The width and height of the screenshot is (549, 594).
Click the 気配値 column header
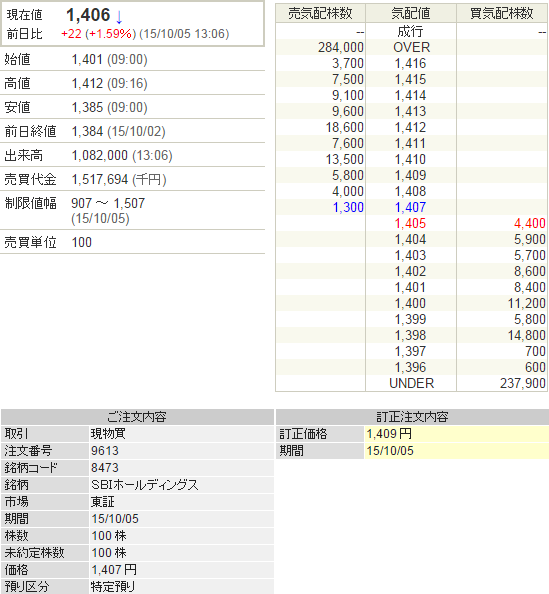[x=411, y=13]
